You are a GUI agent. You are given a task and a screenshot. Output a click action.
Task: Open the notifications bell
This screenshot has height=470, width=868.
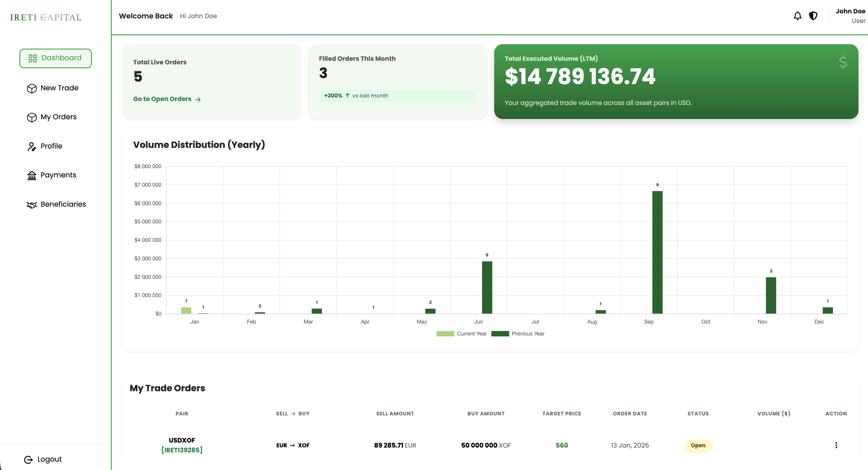(797, 16)
